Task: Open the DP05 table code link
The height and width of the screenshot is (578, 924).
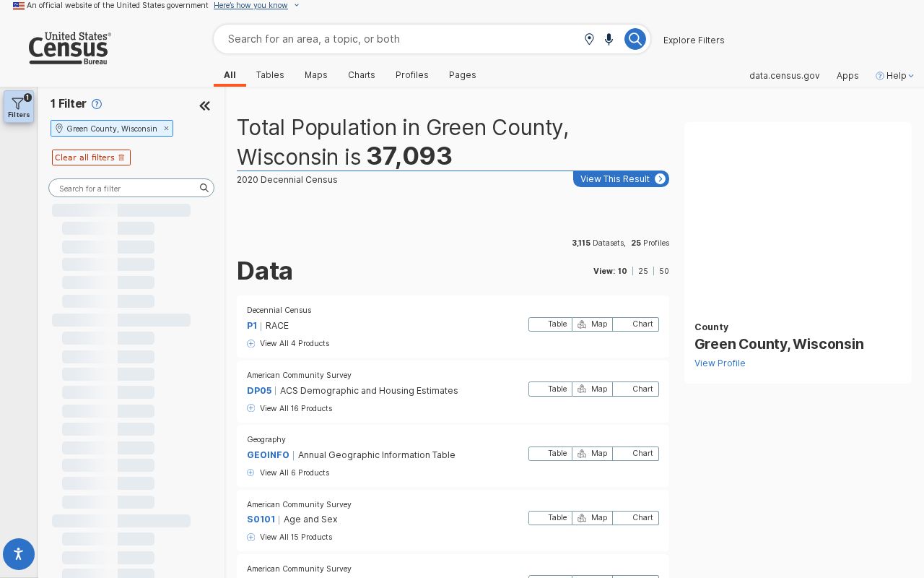Action: (x=259, y=391)
